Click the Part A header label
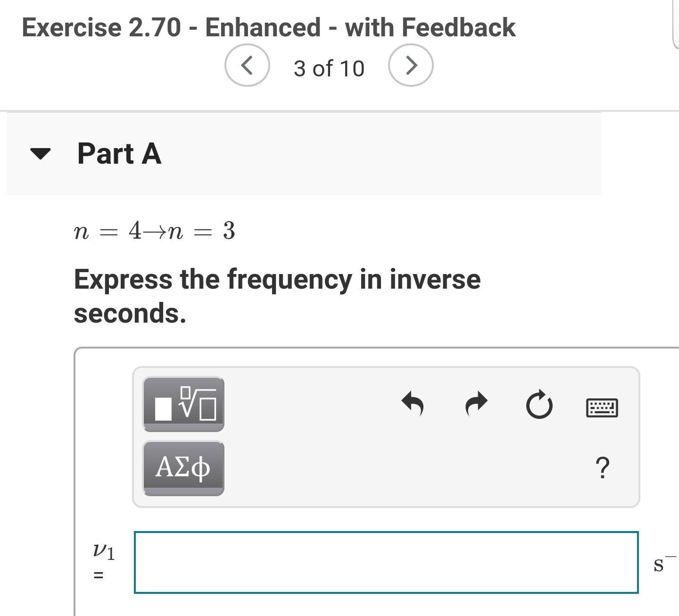 [x=119, y=154]
